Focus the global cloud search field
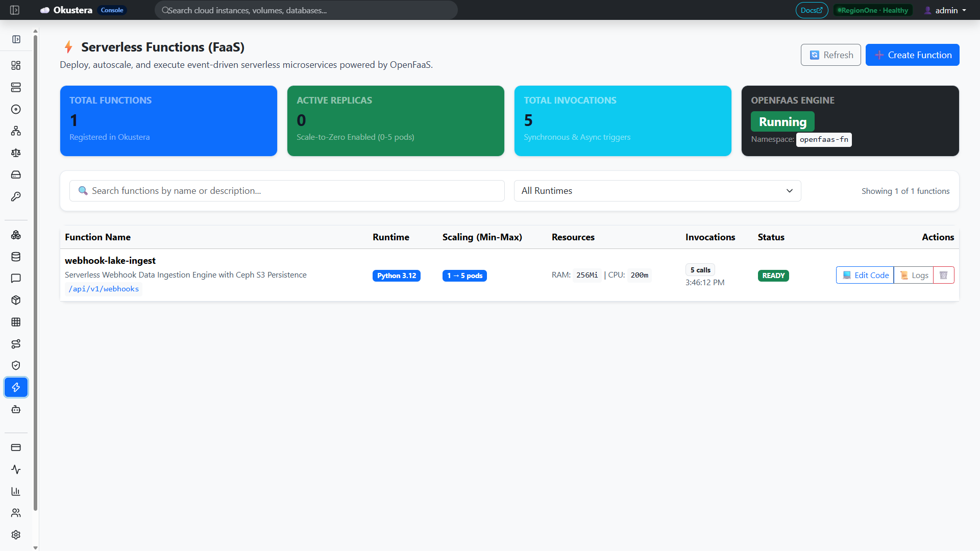The height and width of the screenshot is (551, 980). (x=306, y=10)
